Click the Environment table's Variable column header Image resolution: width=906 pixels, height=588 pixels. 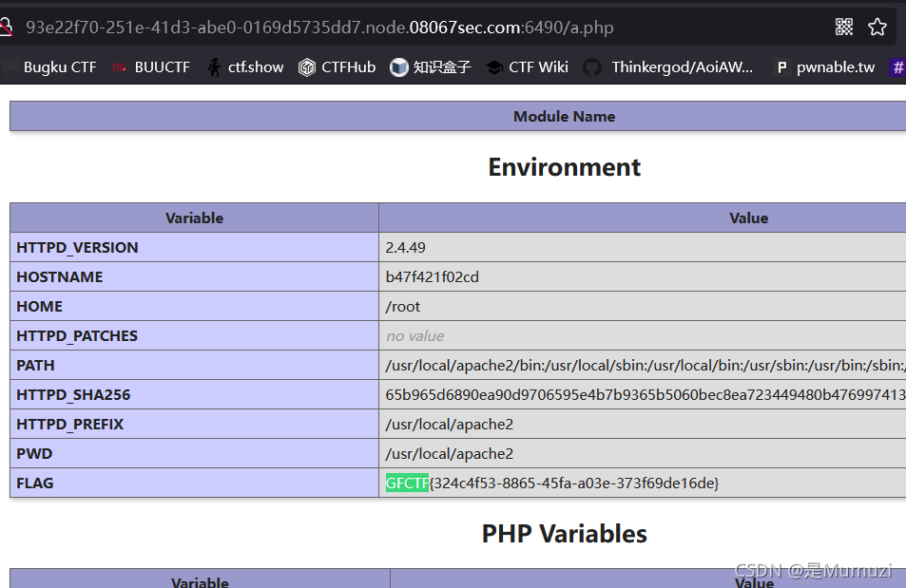pyautogui.click(x=194, y=218)
